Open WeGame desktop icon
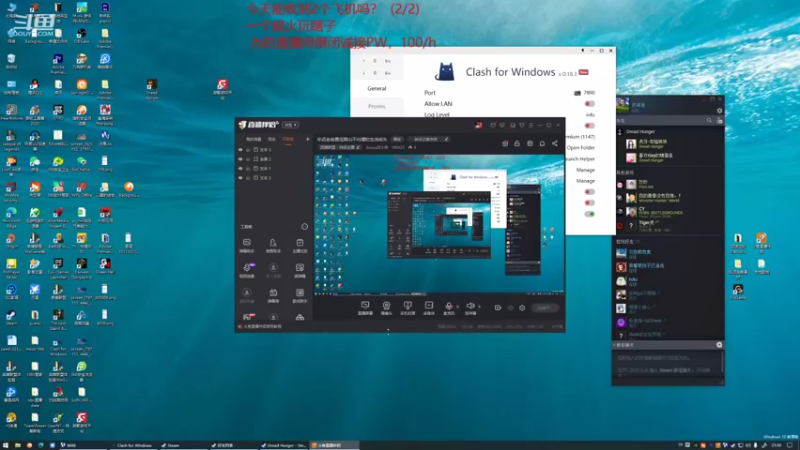 pyautogui.click(x=738, y=292)
